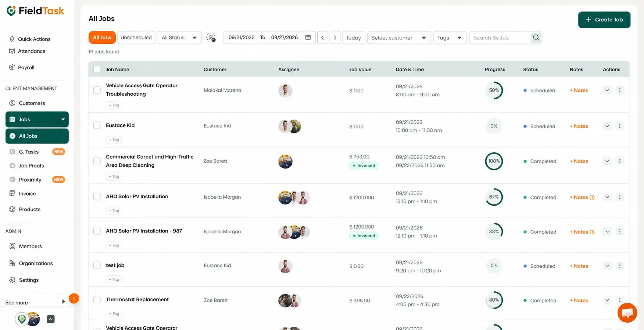Click the Today button
The height and width of the screenshot is (330, 644).
point(353,38)
